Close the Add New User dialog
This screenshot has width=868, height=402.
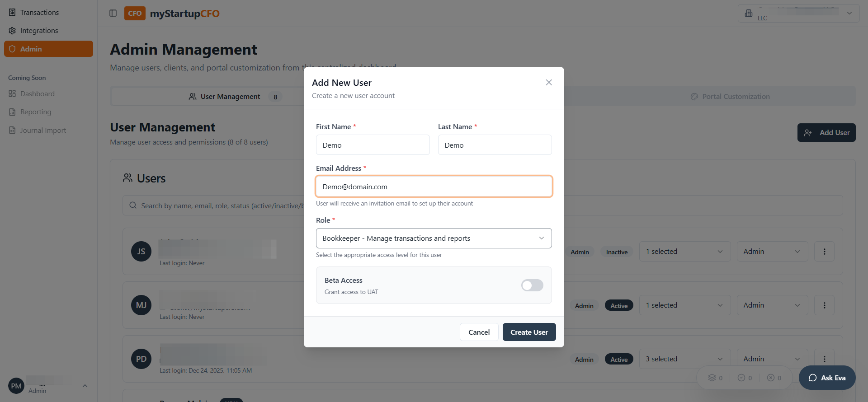coord(549,82)
